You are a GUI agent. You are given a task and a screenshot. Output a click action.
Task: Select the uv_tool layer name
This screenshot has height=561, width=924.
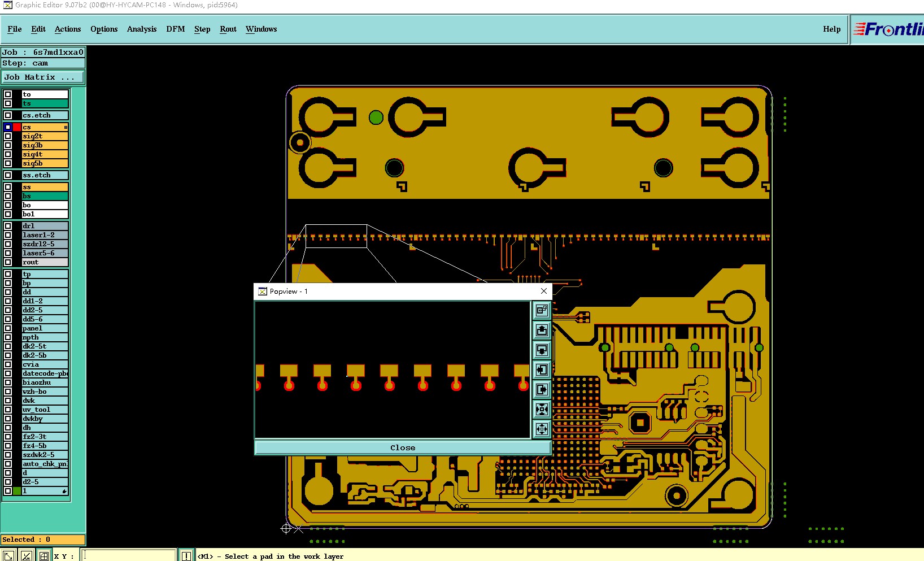click(45, 410)
